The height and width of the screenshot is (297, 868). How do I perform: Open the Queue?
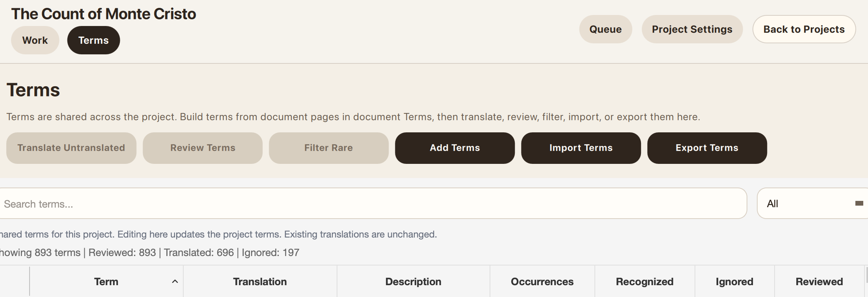[605, 29]
